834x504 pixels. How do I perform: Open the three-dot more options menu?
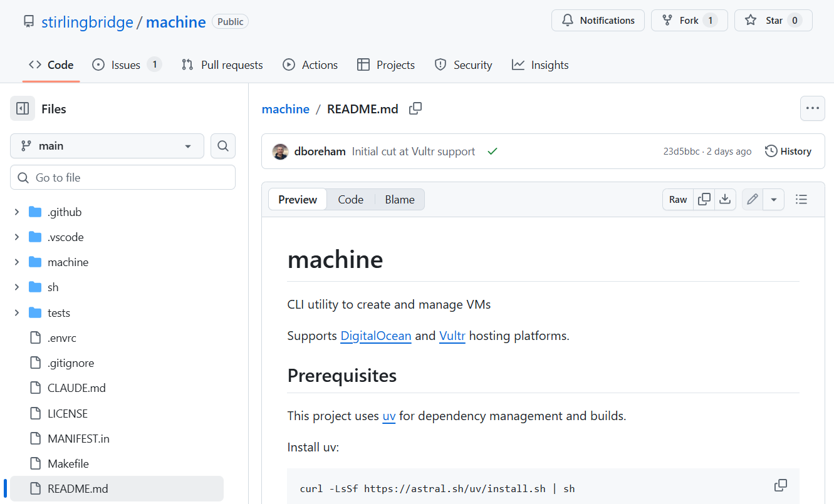tap(812, 108)
